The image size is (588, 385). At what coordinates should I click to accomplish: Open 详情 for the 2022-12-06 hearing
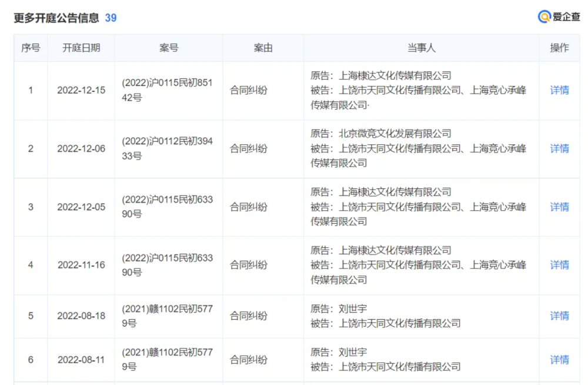559,148
